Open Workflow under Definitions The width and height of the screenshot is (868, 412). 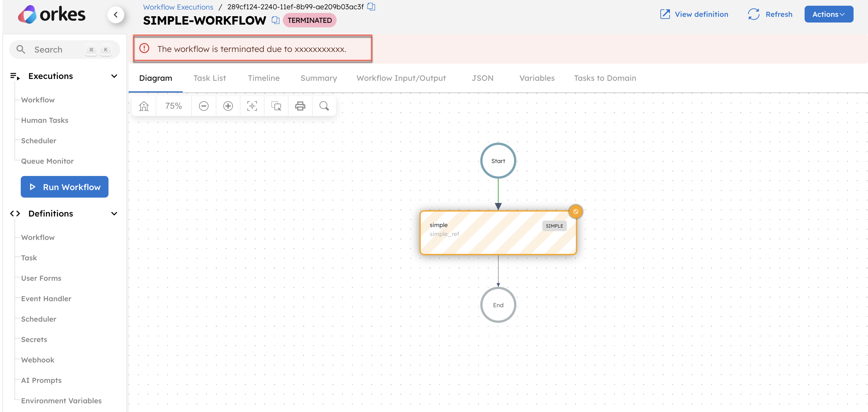(x=38, y=237)
